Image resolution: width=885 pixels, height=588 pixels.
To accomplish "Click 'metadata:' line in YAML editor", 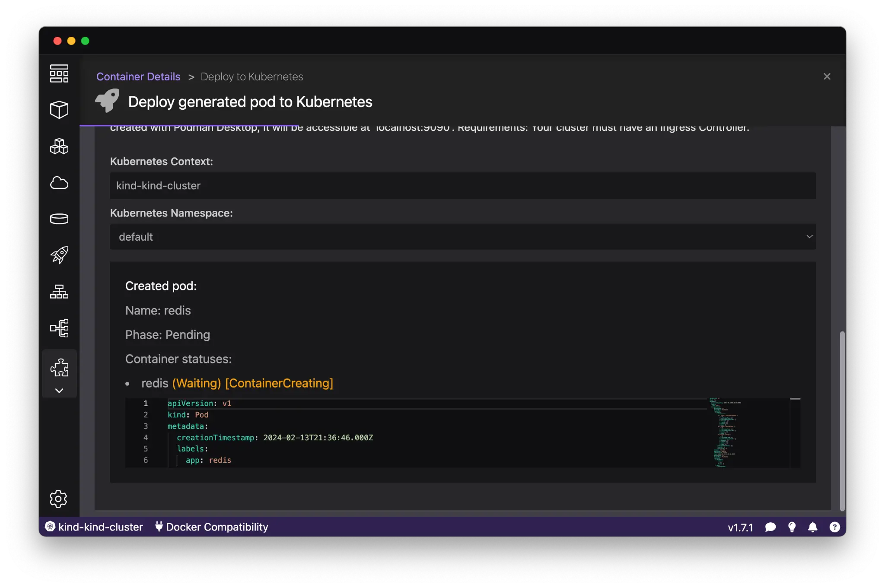I will [x=188, y=426].
